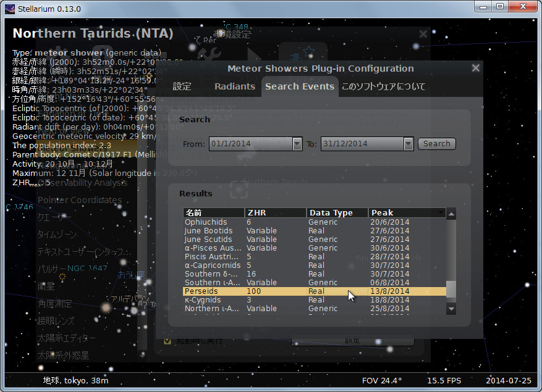542x392 pixels.
Task: Select クエーサー in the plugin list
Action: click(x=54, y=217)
